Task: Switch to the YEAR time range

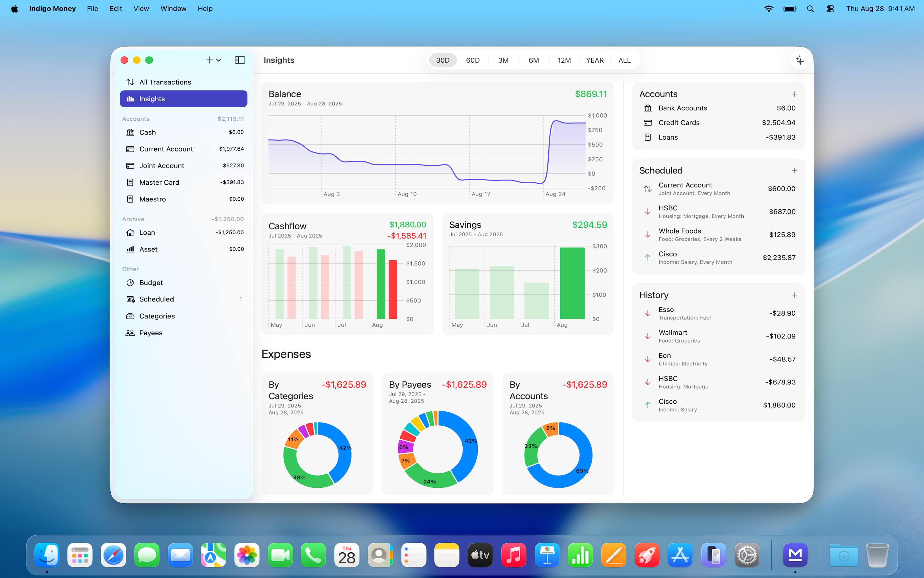Action: click(x=595, y=60)
